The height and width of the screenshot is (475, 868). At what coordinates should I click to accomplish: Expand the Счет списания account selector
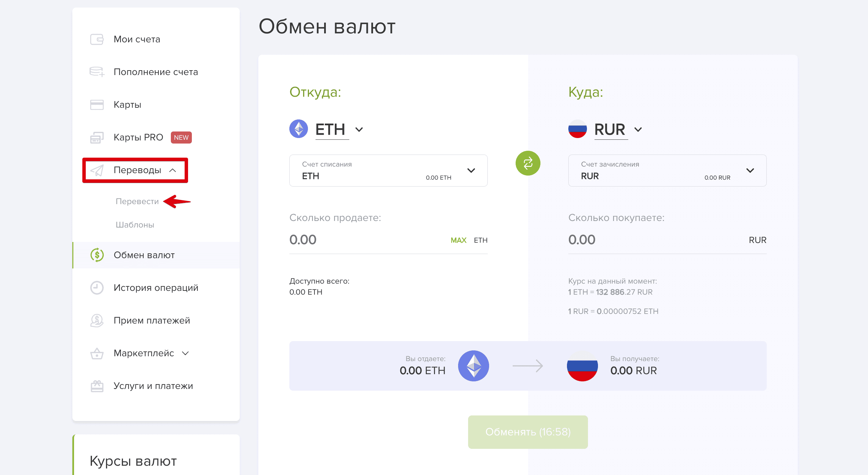[389, 170]
